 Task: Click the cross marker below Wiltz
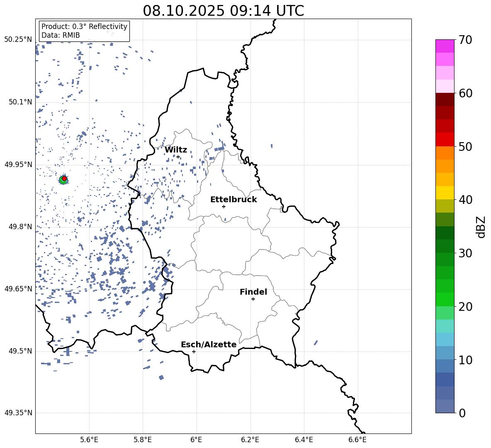(x=178, y=157)
